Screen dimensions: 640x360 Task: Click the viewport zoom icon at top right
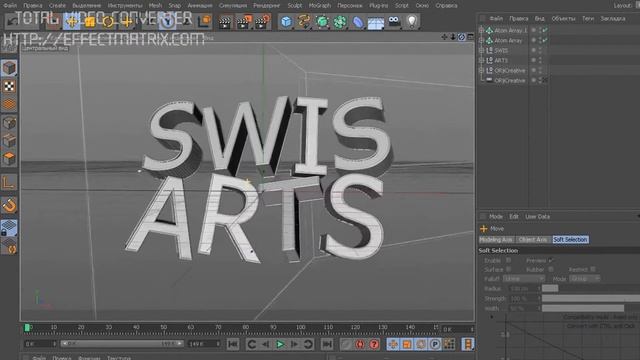point(453,37)
